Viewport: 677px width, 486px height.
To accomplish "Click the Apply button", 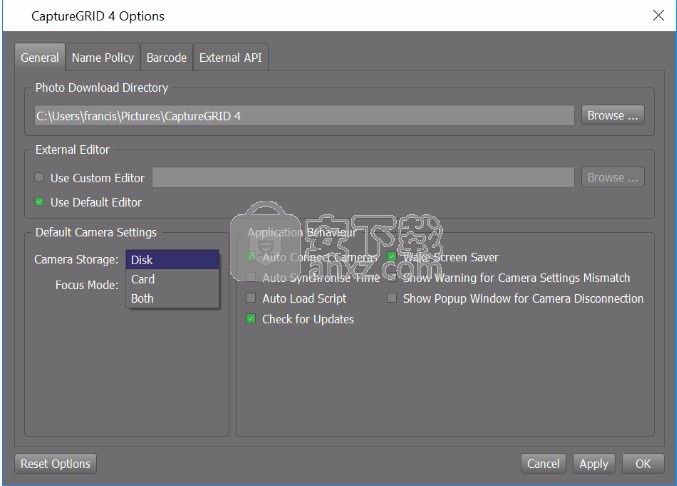I will 594,464.
